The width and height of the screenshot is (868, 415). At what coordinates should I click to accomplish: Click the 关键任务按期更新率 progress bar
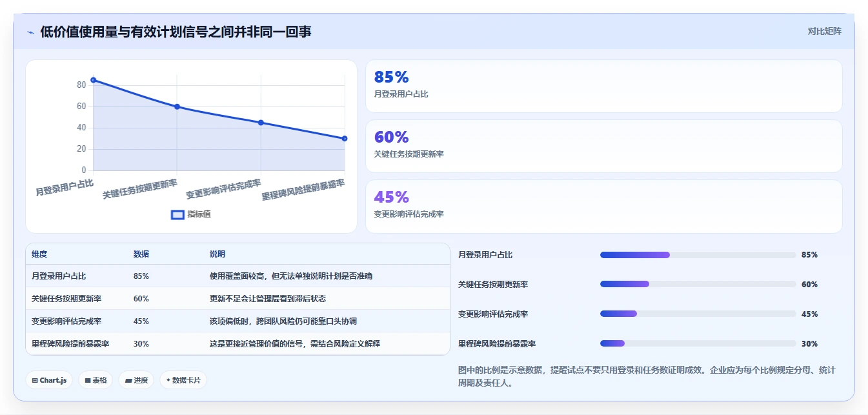[698, 285]
